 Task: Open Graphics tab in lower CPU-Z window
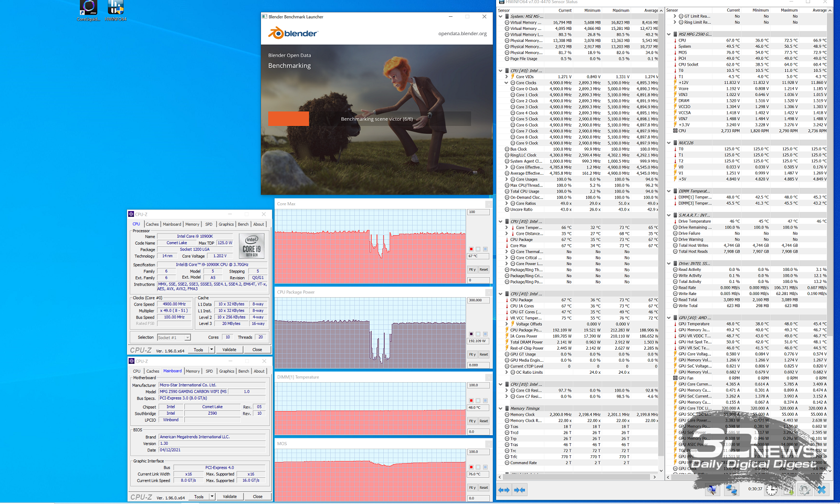click(227, 371)
